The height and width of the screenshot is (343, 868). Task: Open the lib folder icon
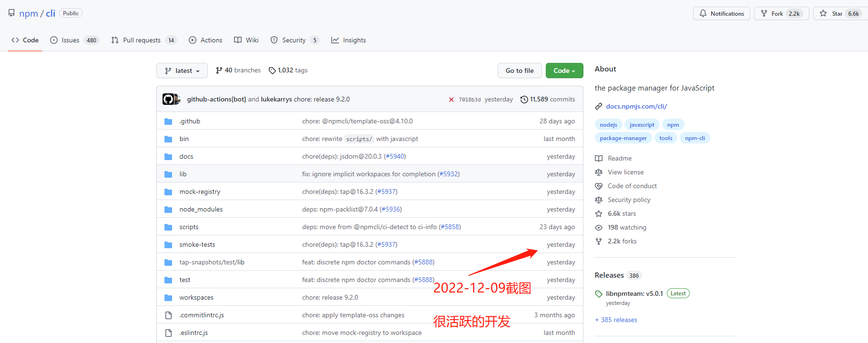click(x=168, y=174)
